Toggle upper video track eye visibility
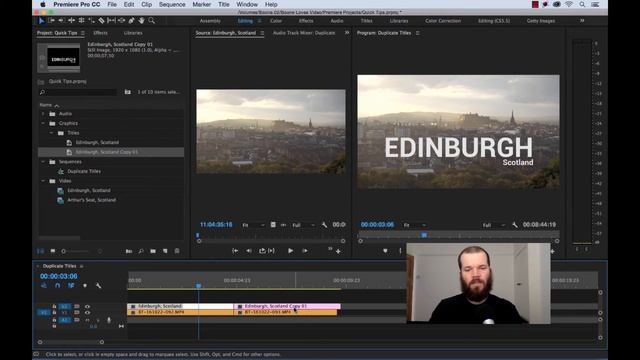The height and width of the screenshot is (360, 640). pyautogui.click(x=87, y=307)
